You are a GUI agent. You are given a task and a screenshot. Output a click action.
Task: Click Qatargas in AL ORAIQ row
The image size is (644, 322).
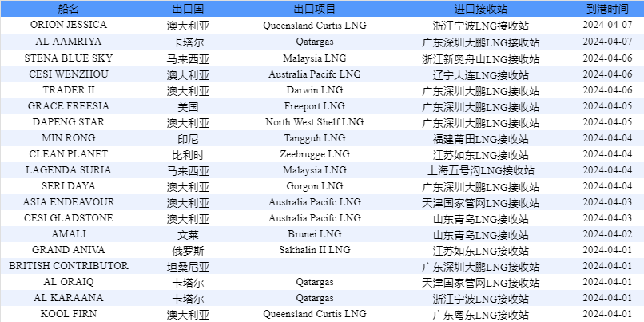click(315, 282)
